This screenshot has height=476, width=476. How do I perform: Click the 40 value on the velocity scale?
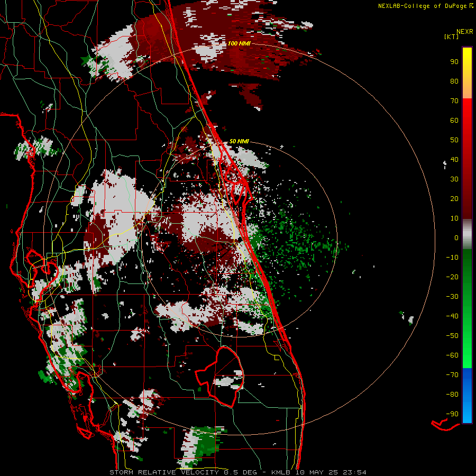point(454,159)
